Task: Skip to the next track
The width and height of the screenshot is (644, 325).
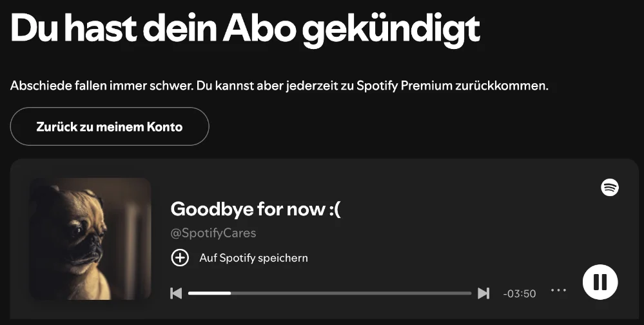Action: tap(483, 293)
